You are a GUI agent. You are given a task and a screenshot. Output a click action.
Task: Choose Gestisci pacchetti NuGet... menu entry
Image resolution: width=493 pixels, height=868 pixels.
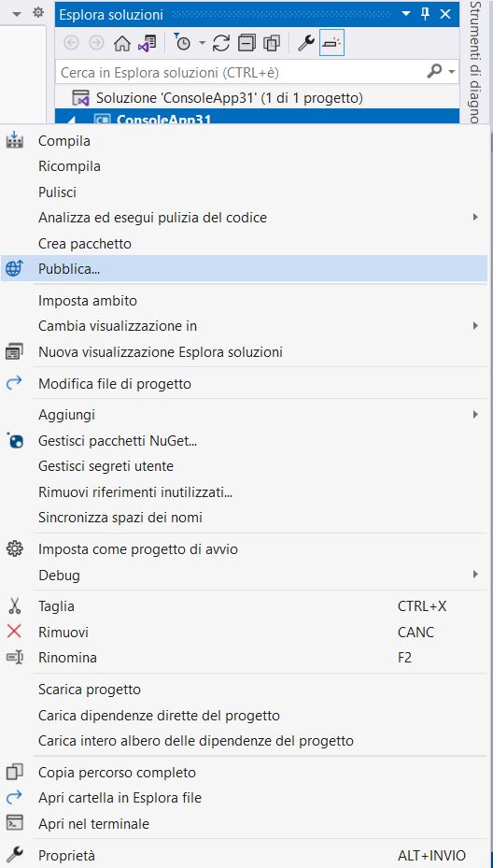tap(245, 441)
